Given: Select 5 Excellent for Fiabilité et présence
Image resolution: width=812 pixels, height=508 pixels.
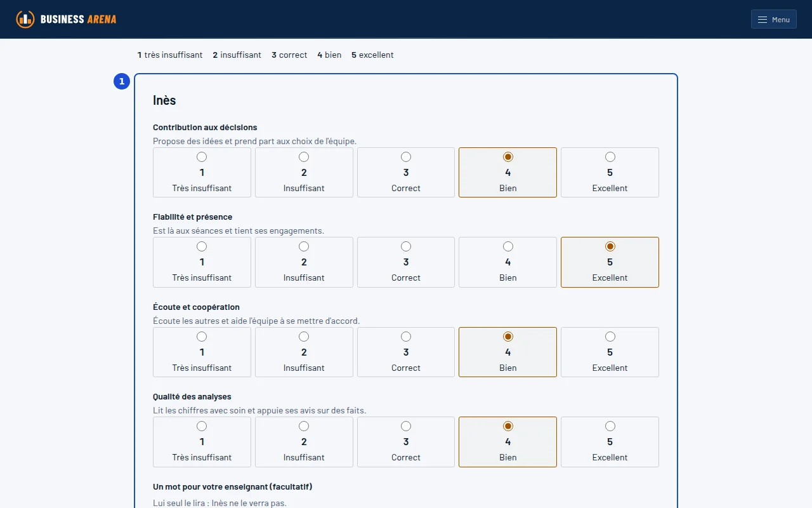Looking at the screenshot, I should (610, 262).
